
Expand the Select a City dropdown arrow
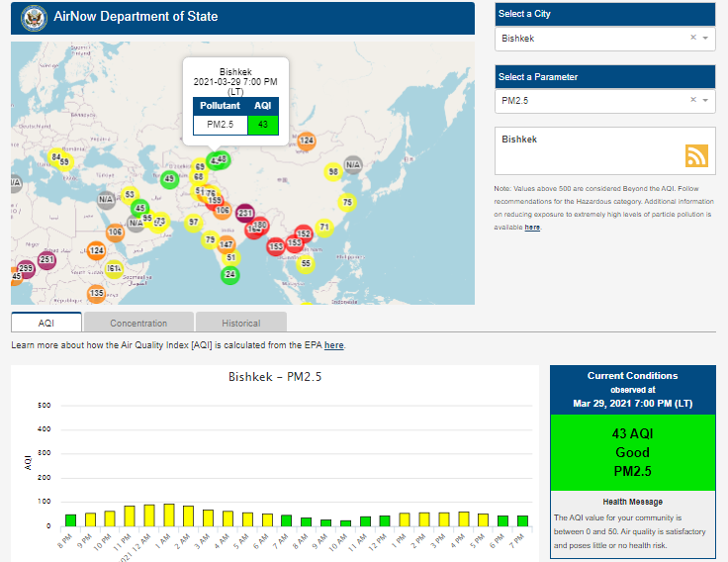[x=706, y=39]
